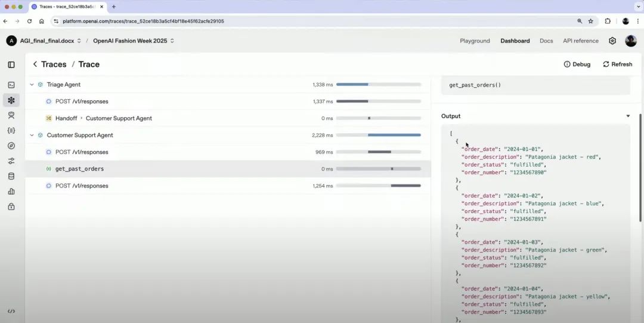Open the bar chart usage icon
Image resolution: width=644 pixels, height=323 pixels.
[11, 191]
